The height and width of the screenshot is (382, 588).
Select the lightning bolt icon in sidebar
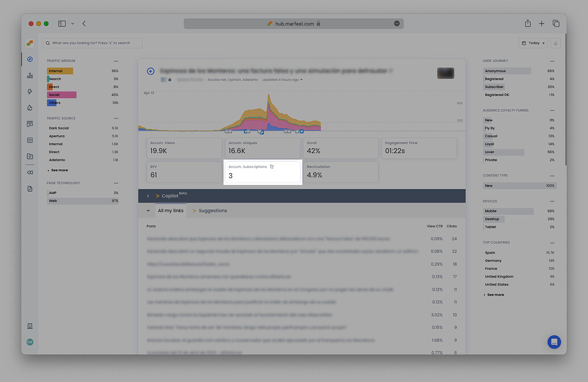[x=30, y=91]
